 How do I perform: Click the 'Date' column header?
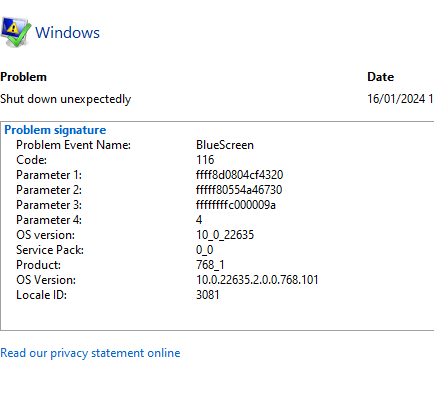pyautogui.click(x=380, y=77)
